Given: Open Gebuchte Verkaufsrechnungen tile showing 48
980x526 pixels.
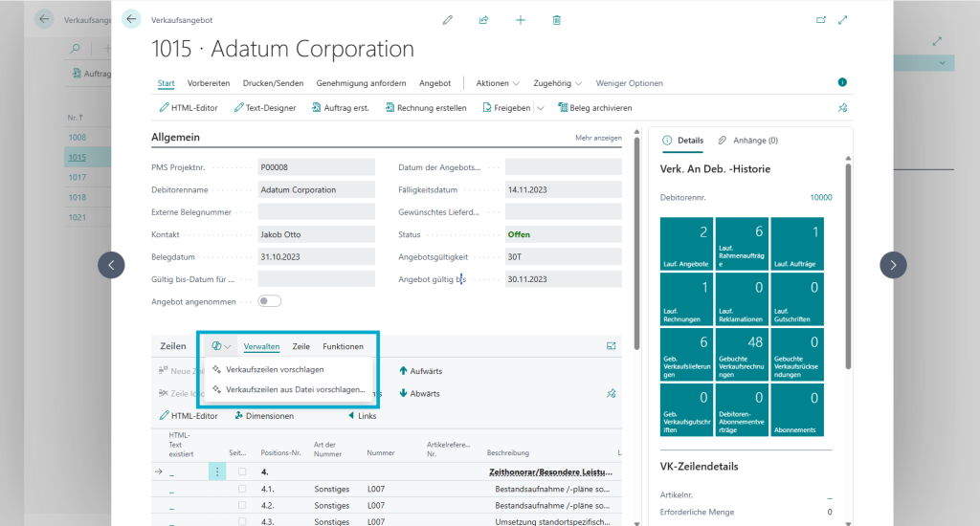Looking at the screenshot, I should click(x=742, y=354).
